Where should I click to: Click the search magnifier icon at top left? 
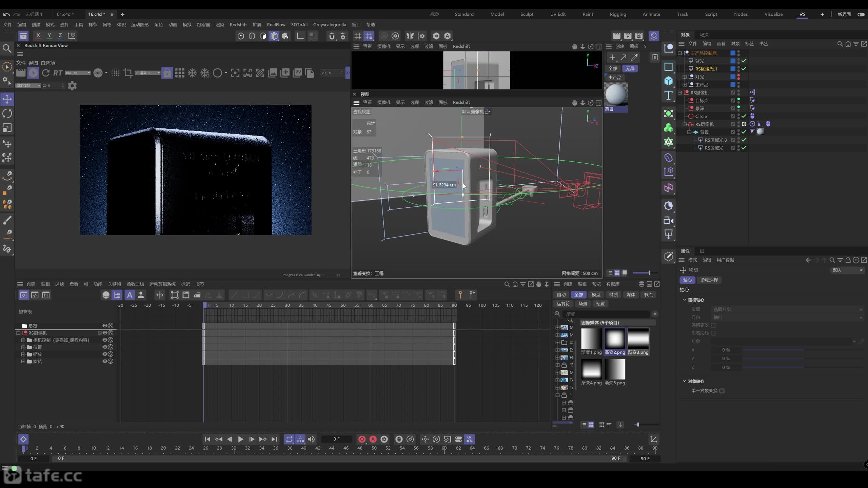(7, 48)
